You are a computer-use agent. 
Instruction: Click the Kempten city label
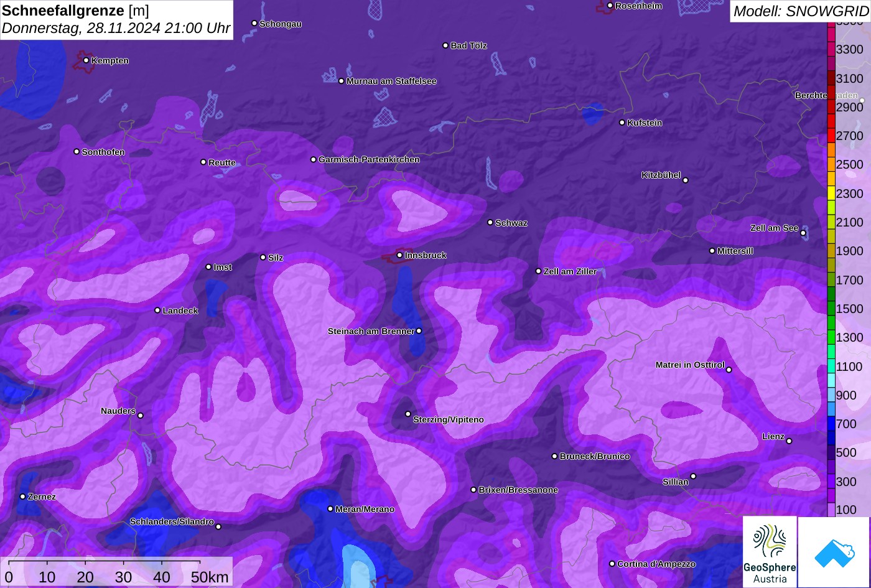[110, 60]
